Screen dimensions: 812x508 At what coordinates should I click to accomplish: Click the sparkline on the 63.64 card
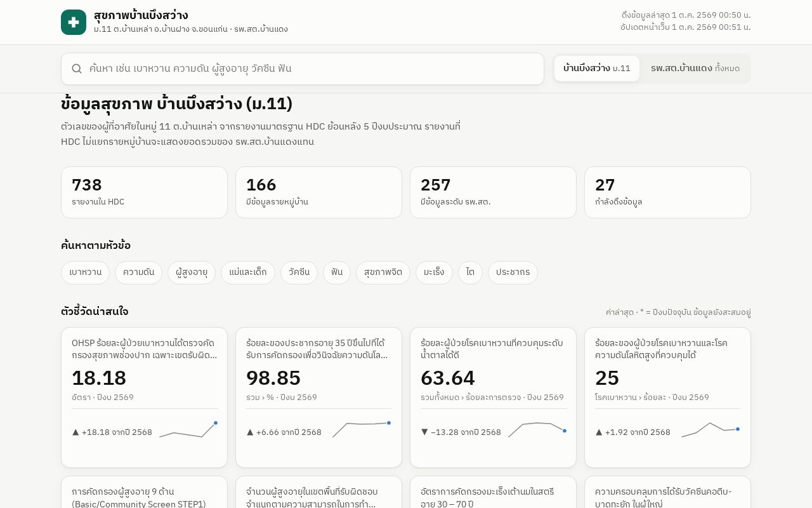537,430
